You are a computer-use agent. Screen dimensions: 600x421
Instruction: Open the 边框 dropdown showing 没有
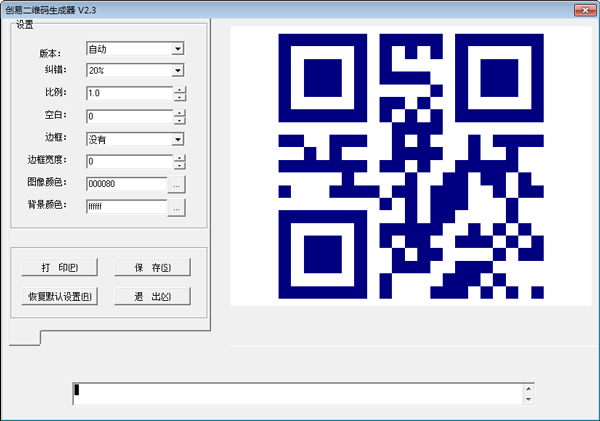click(135, 139)
